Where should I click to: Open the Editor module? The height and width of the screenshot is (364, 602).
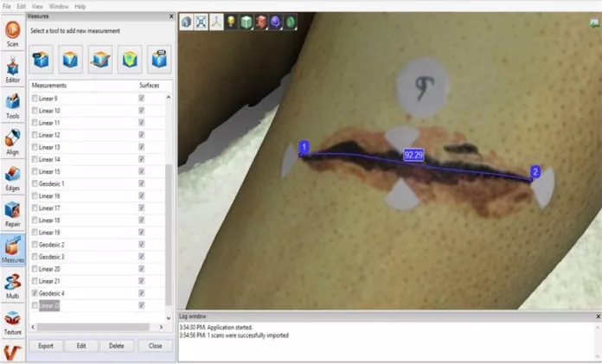[12, 69]
